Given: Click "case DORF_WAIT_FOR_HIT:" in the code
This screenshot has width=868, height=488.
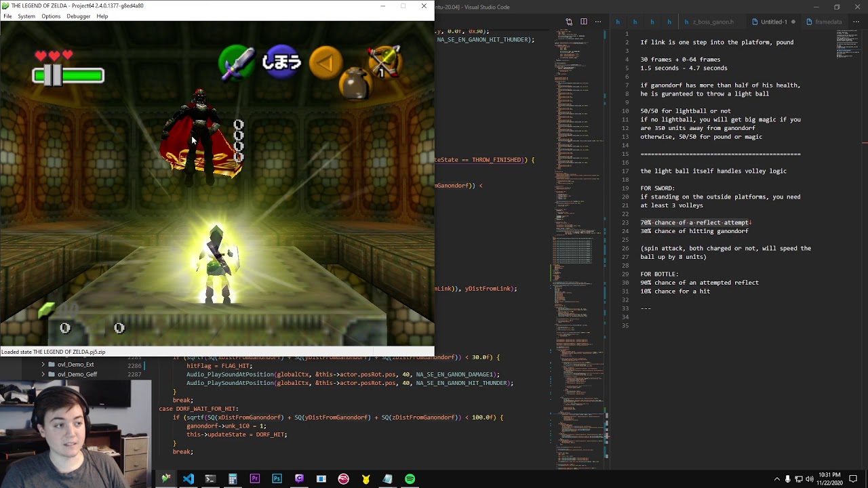Looking at the screenshot, I should click(x=199, y=409).
